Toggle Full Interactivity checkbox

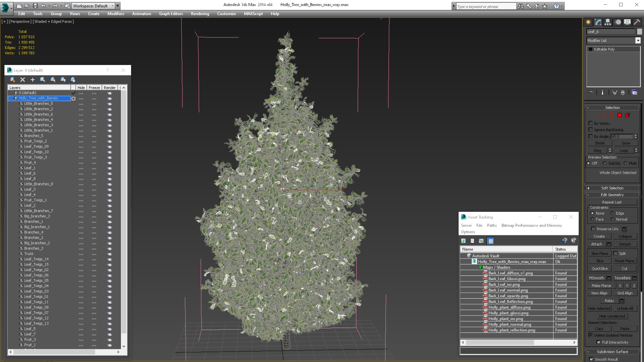[x=599, y=342]
